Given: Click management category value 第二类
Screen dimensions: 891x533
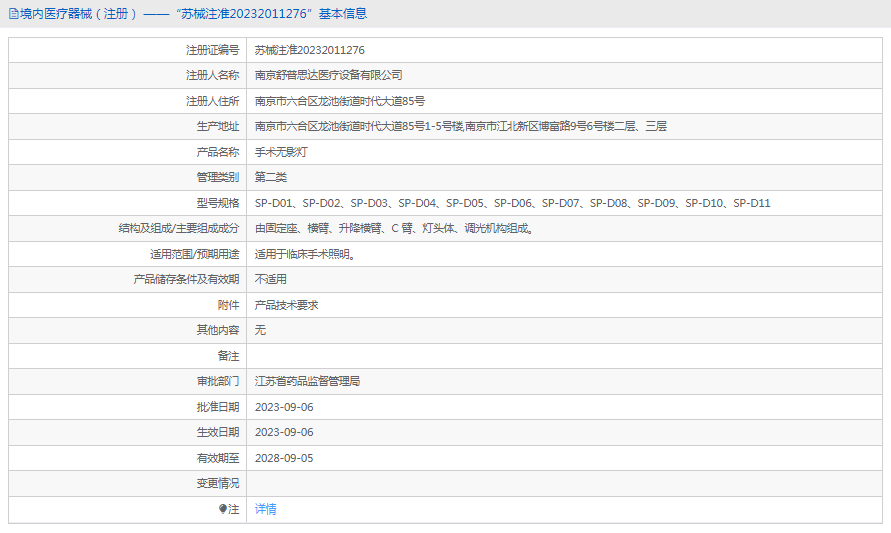Looking at the screenshot, I should (270, 177).
